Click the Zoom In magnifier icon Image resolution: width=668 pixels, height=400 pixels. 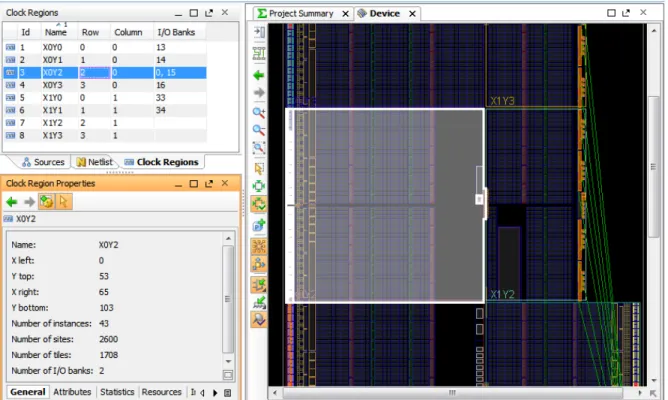click(x=259, y=112)
